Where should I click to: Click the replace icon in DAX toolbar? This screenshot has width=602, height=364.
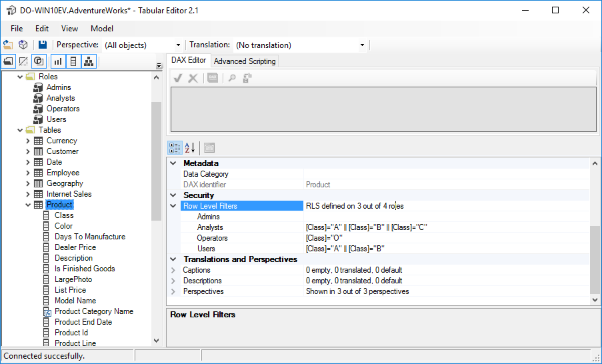click(x=247, y=78)
